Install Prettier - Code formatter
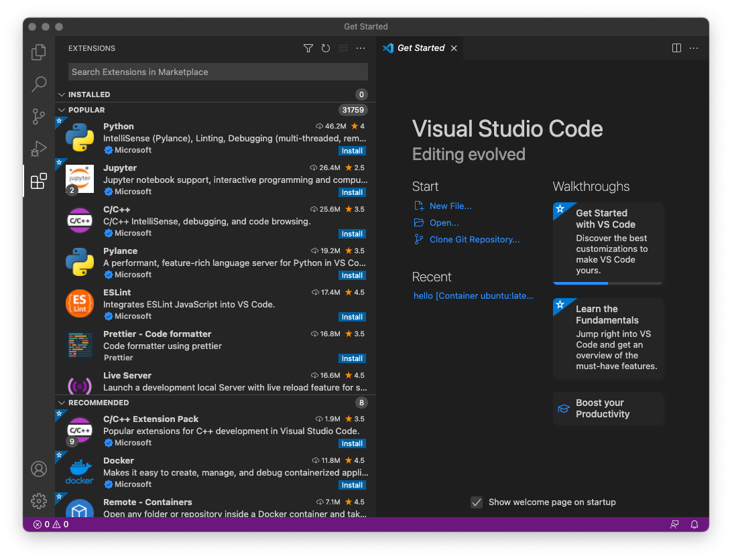The image size is (732, 560). tap(352, 358)
